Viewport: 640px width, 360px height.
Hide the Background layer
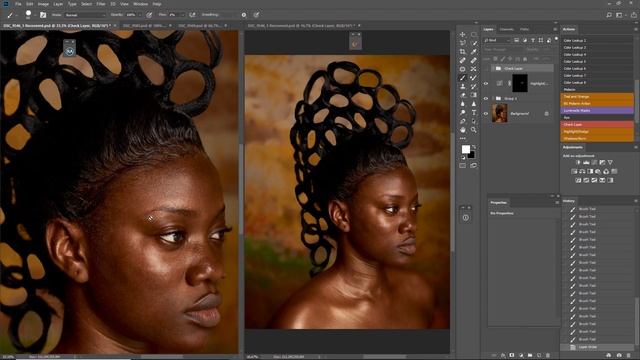(x=486, y=113)
